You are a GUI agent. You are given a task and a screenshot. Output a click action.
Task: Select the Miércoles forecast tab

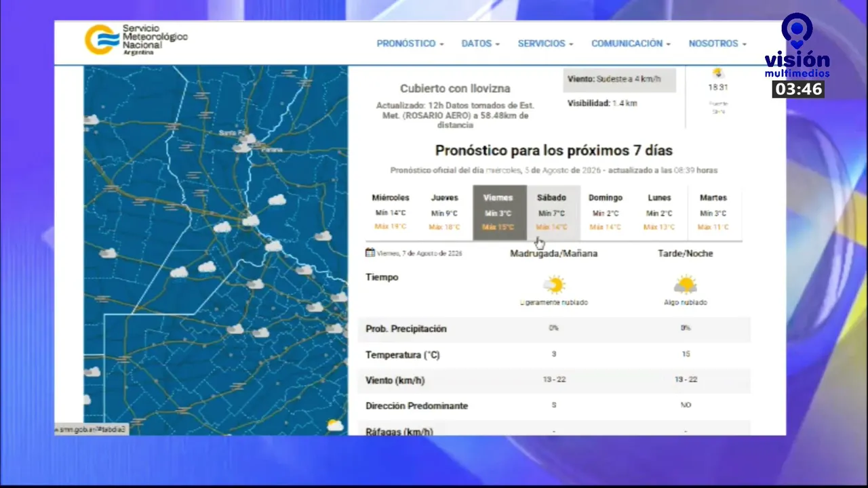click(x=391, y=212)
